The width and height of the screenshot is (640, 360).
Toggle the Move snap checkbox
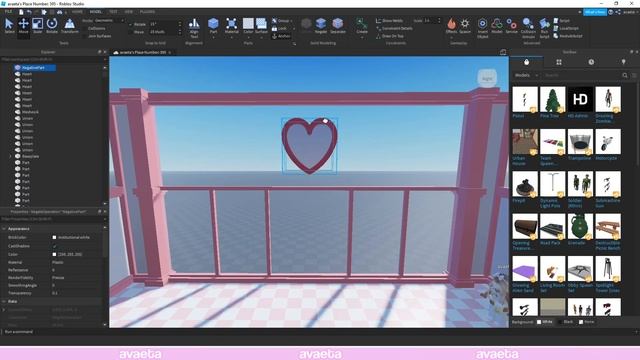click(x=131, y=32)
